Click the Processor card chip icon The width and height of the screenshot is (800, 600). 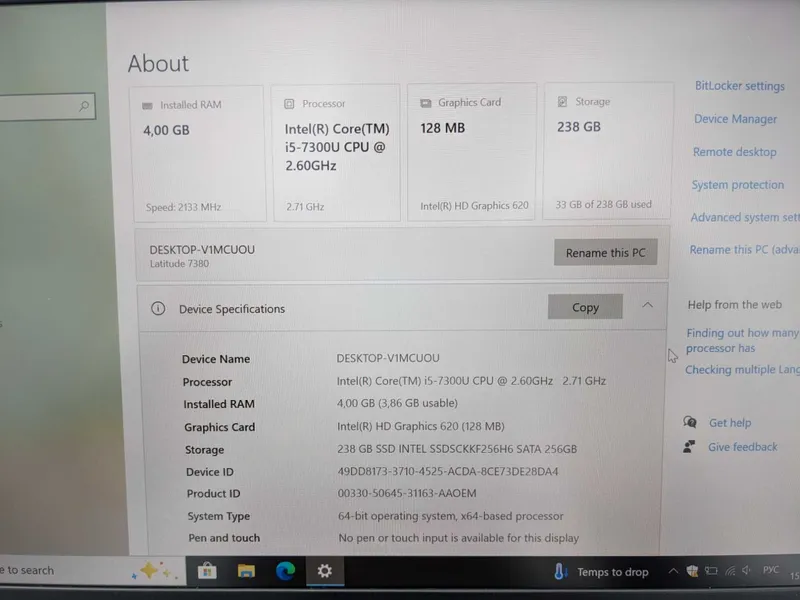point(289,104)
